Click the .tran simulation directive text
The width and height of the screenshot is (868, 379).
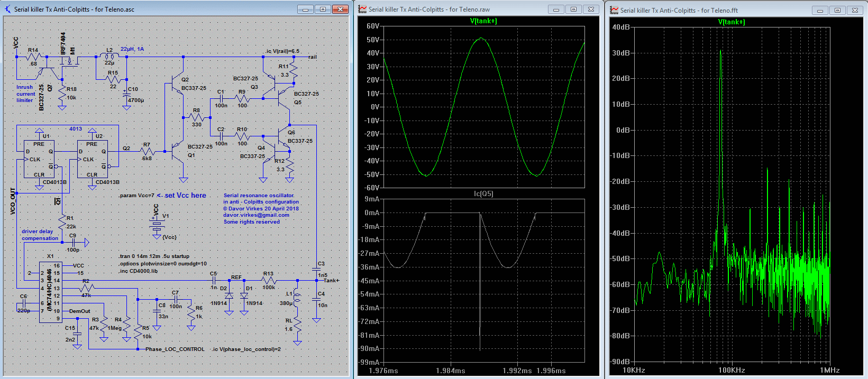tap(153, 256)
